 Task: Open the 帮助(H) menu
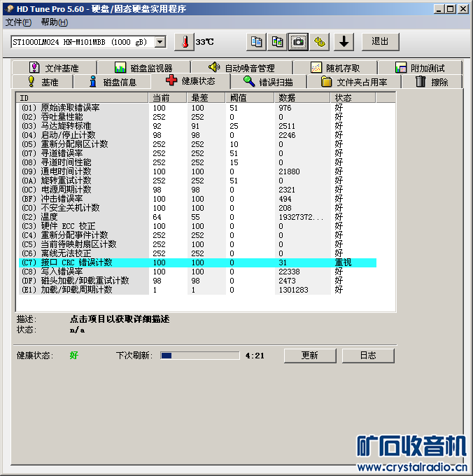[55, 22]
